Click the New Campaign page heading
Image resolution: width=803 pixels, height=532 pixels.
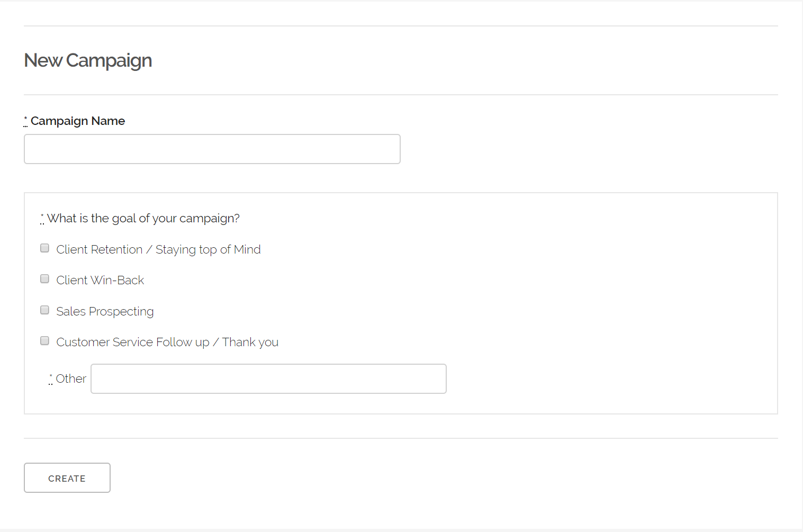[88, 60]
